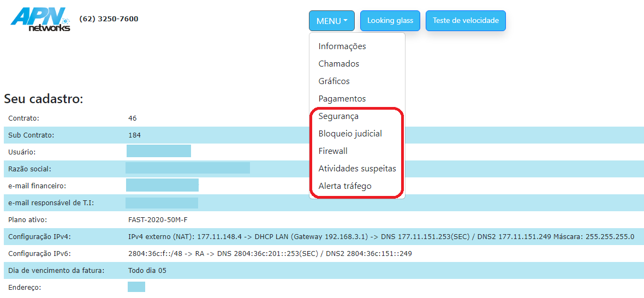Click the FAST-2020-50M-F active plan value
The width and height of the screenshot is (644, 298).
click(158, 220)
